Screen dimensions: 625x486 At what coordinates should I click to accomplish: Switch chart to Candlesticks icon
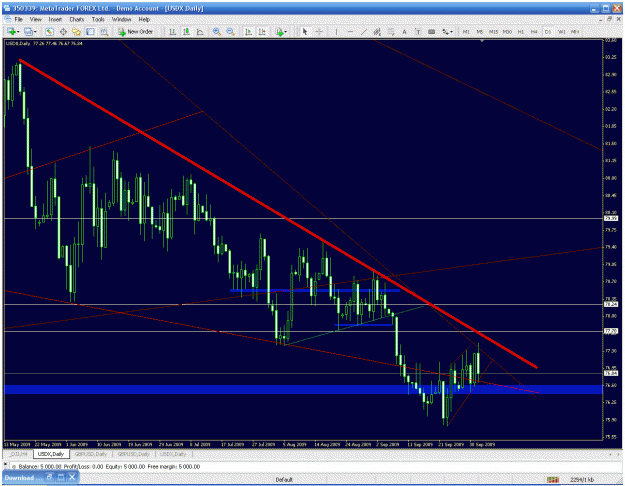(186, 31)
